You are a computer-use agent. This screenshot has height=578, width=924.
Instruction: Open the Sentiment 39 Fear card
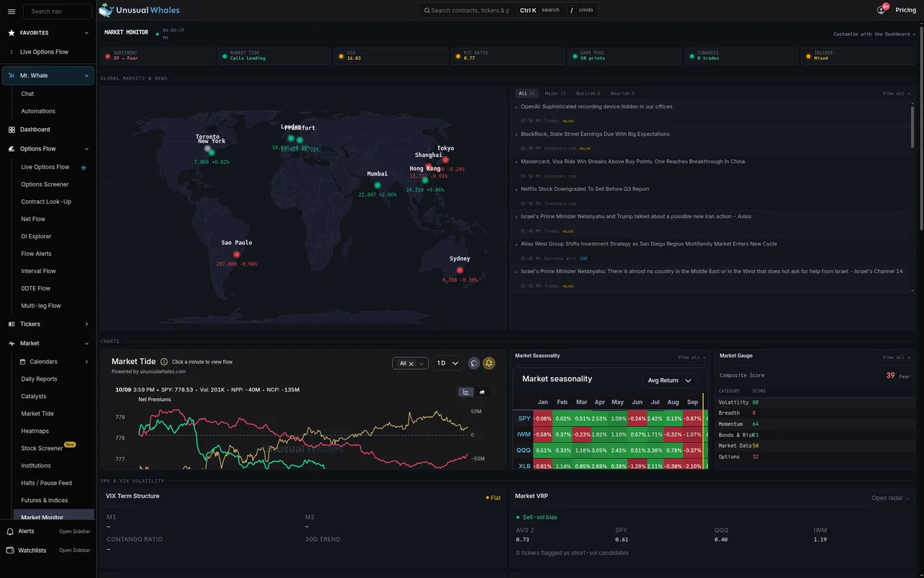[158, 56]
